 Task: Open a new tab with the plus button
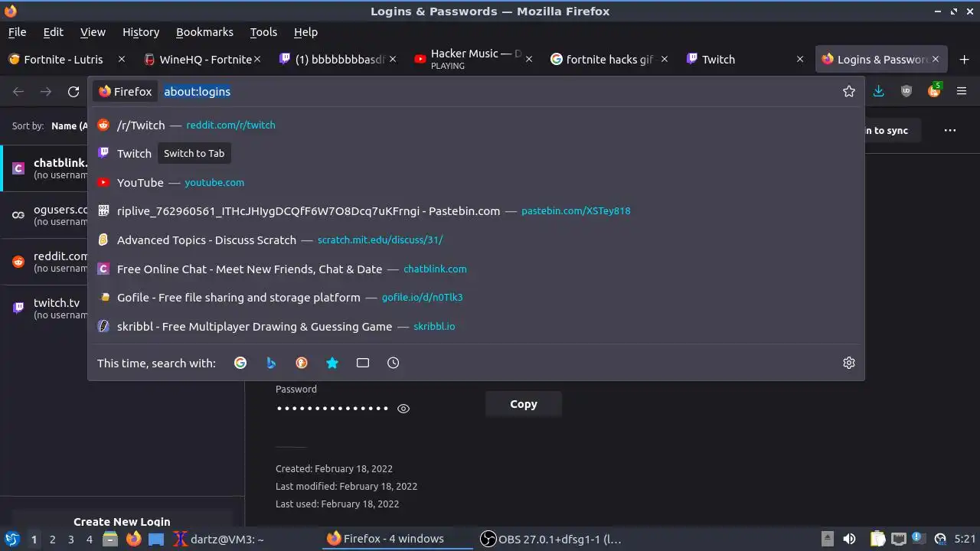[x=964, y=60]
